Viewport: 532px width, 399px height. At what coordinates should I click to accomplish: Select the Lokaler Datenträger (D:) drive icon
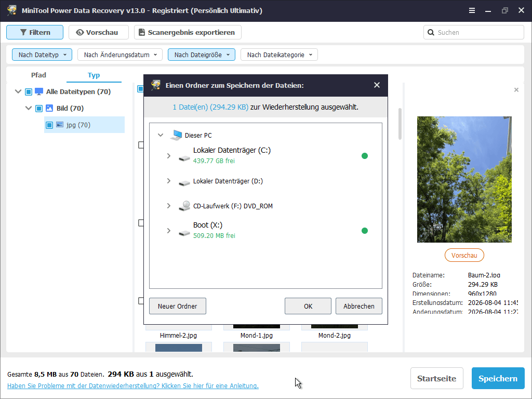[x=184, y=183]
